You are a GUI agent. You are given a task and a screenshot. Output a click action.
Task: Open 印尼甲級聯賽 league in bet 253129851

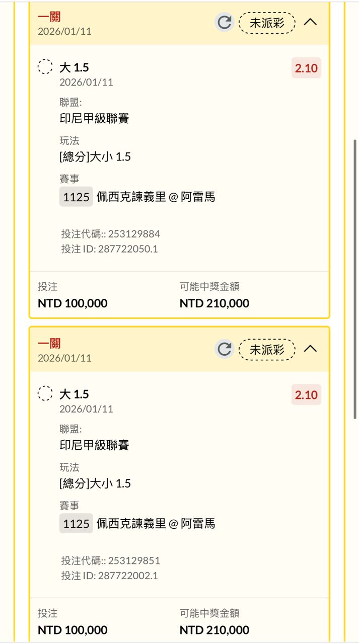click(94, 445)
